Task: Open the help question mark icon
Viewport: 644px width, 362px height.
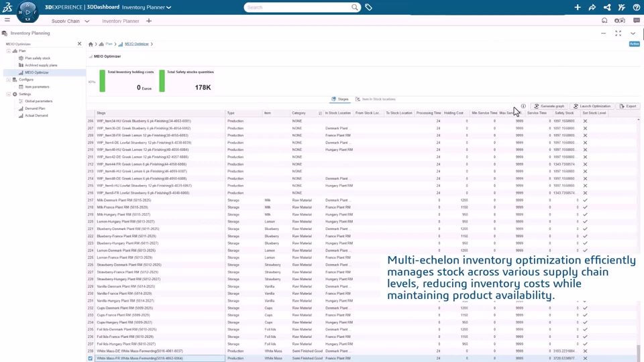Action: tap(636, 7)
